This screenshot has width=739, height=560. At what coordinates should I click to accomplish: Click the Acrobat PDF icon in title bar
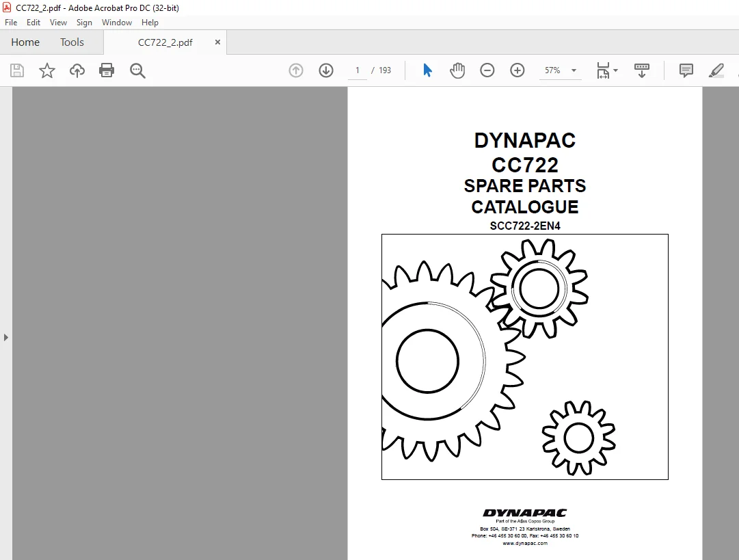point(7,7)
